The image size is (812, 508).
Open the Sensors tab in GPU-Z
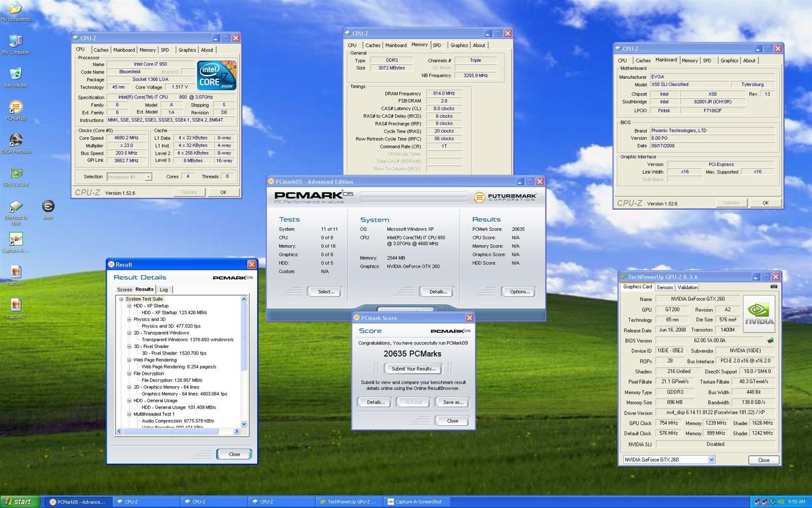pos(665,288)
